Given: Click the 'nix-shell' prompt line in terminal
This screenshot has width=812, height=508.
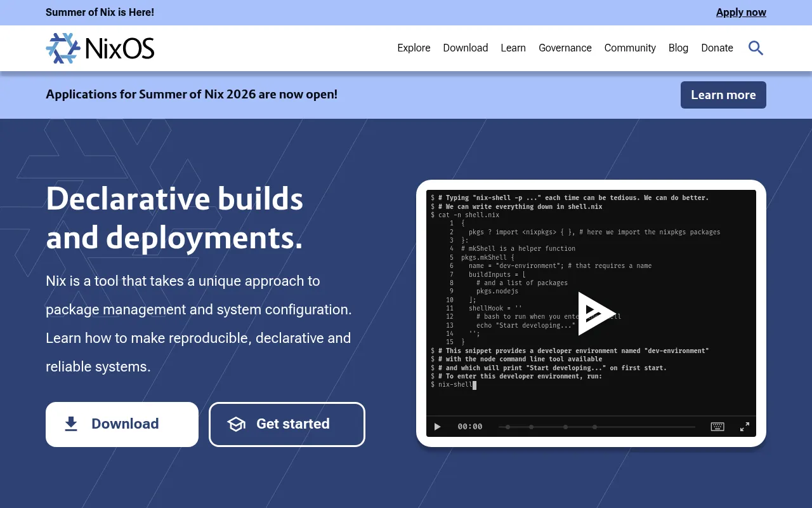Looking at the screenshot, I should coord(455,385).
